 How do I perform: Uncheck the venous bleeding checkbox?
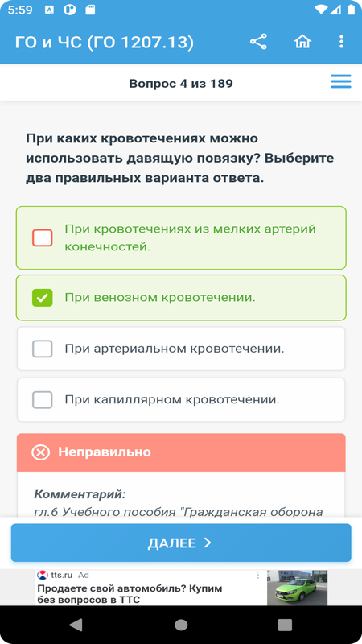click(43, 298)
